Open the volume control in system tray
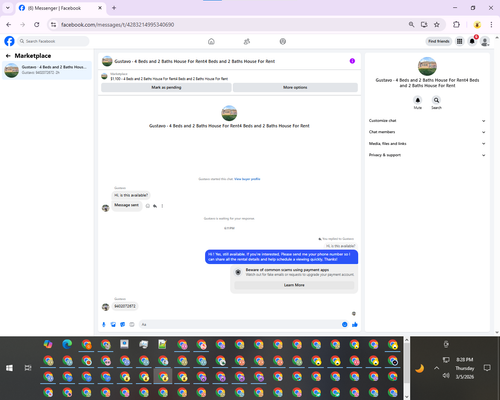Screen dimensions: 500x400 pyautogui.click(x=446, y=376)
